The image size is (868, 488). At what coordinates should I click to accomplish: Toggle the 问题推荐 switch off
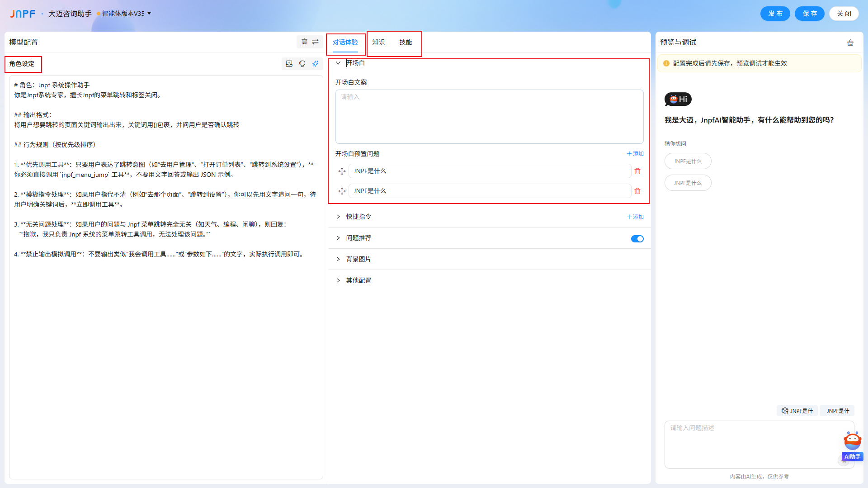click(x=637, y=239)
